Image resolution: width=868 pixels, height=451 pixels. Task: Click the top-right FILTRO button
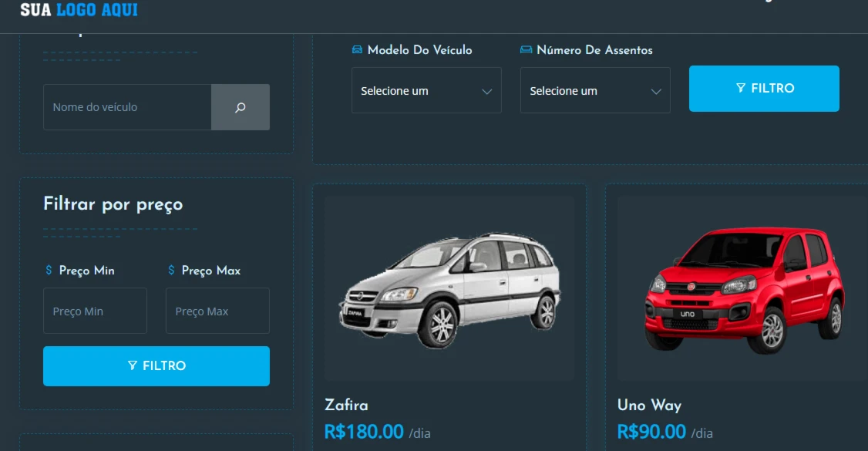coord(764,89)
